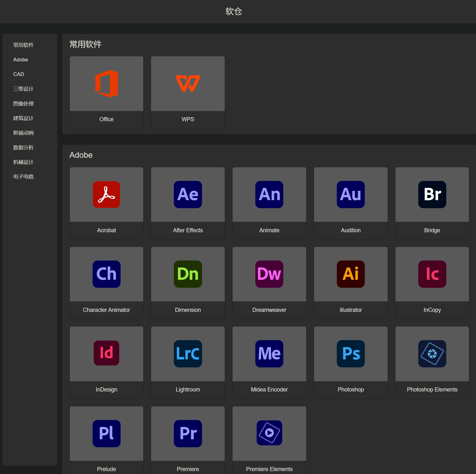
Task: Select the After Effects Ae icon
Action: pos(188,194)
